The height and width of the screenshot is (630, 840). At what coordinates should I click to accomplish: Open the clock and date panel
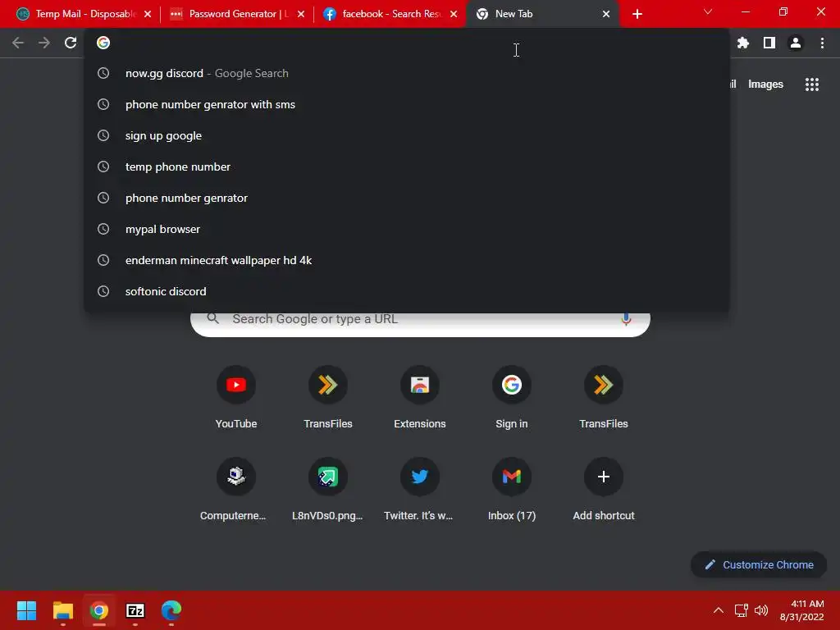click(x=801, y=610)
